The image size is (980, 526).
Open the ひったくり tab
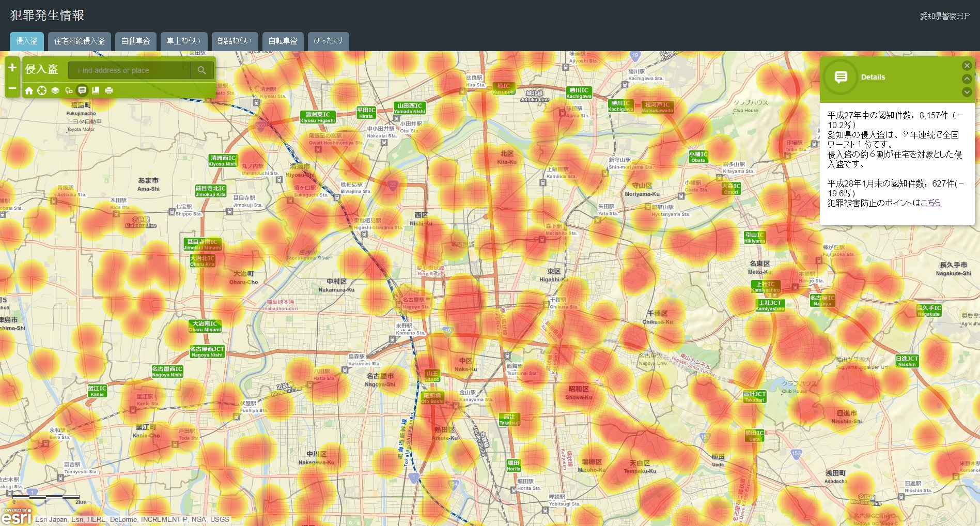(328, 41)
